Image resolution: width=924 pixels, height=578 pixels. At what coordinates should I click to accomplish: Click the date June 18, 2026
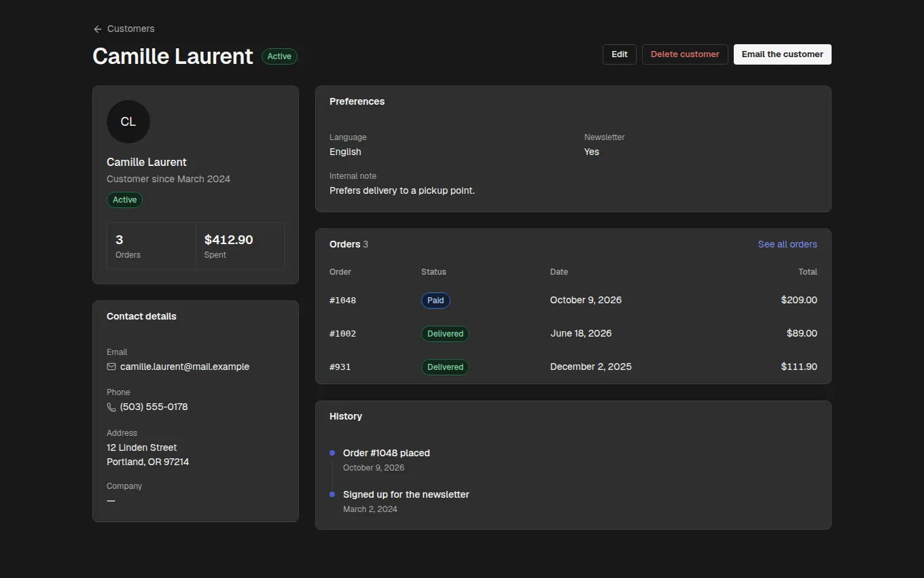click(x=581, y=333)
